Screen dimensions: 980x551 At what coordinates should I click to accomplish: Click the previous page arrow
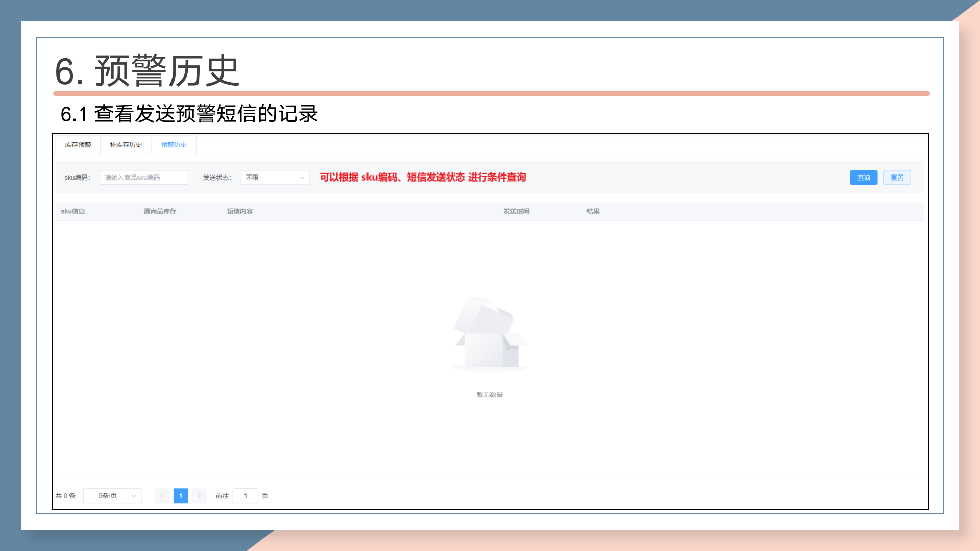162,496
